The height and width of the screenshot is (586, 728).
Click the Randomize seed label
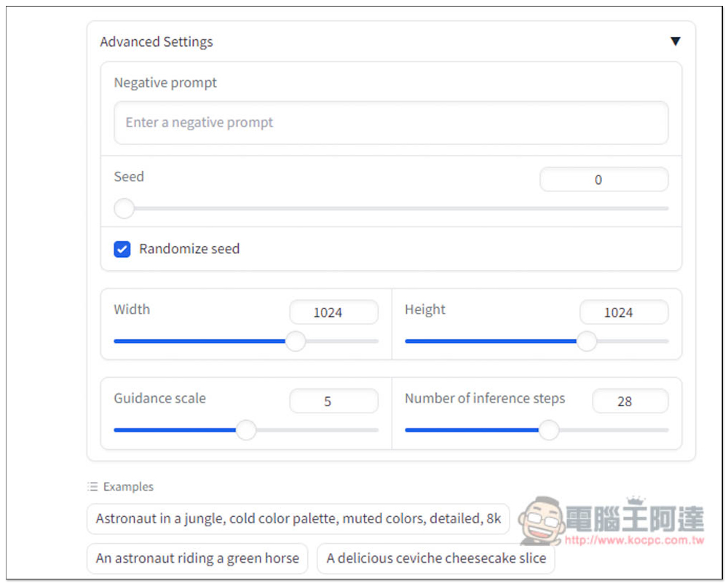tap(189, 249)
